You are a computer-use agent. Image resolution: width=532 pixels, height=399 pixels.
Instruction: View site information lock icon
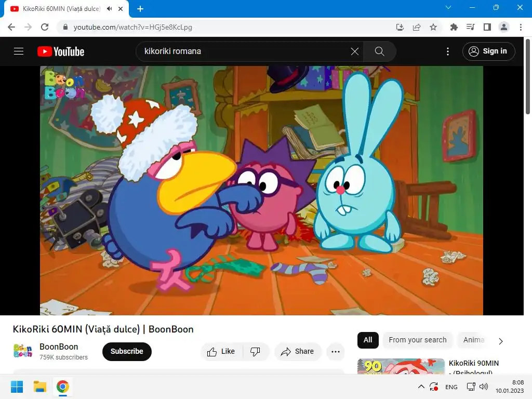click(x=65, y=27)
